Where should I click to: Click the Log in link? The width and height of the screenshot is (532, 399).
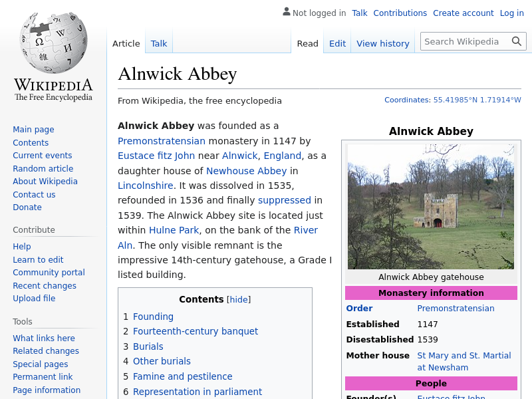511,13
